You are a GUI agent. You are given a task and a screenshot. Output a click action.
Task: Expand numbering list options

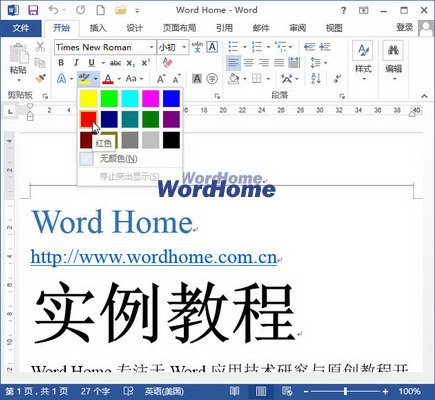coord(268,47)
